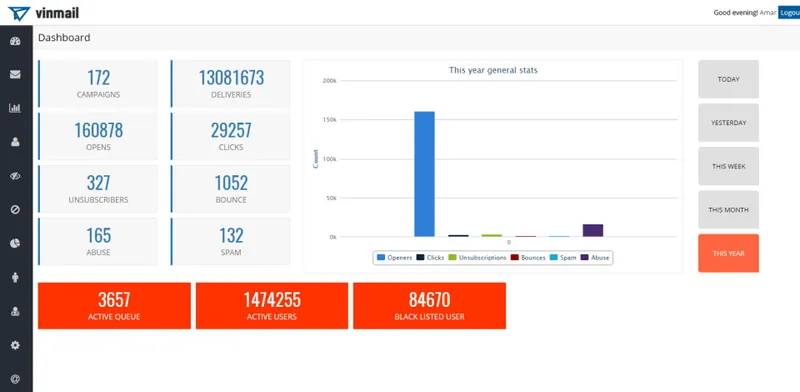This screenshot has width=800, height=392.
Task: Click the Logout button
Action: 789,13
